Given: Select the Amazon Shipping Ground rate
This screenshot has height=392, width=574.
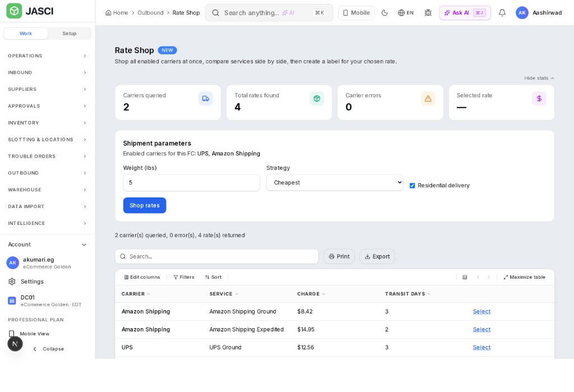Looking at the screenshot, I should 482,311.
